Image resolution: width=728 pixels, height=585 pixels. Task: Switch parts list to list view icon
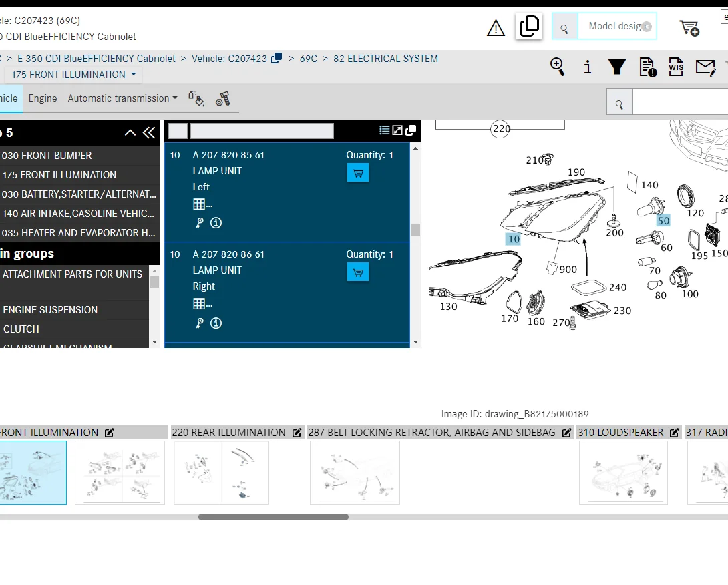[385, 130]
